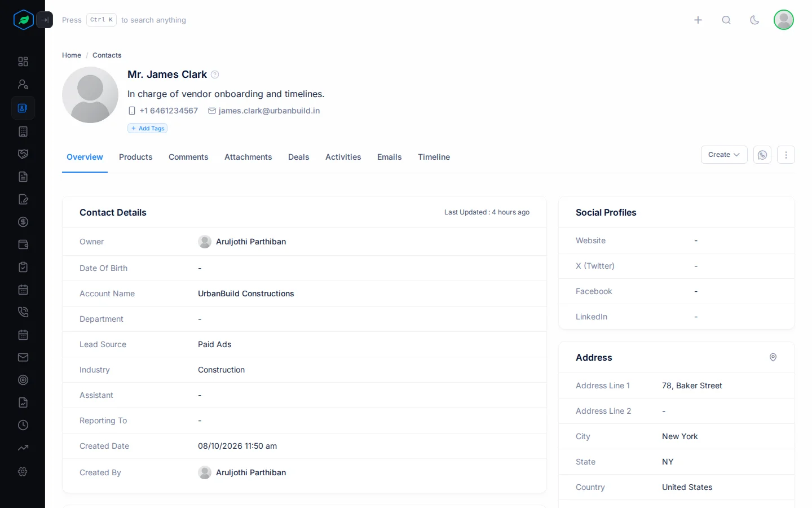Open the user profile avatar menu
The image size is (812, 508).
pos(784,20)
